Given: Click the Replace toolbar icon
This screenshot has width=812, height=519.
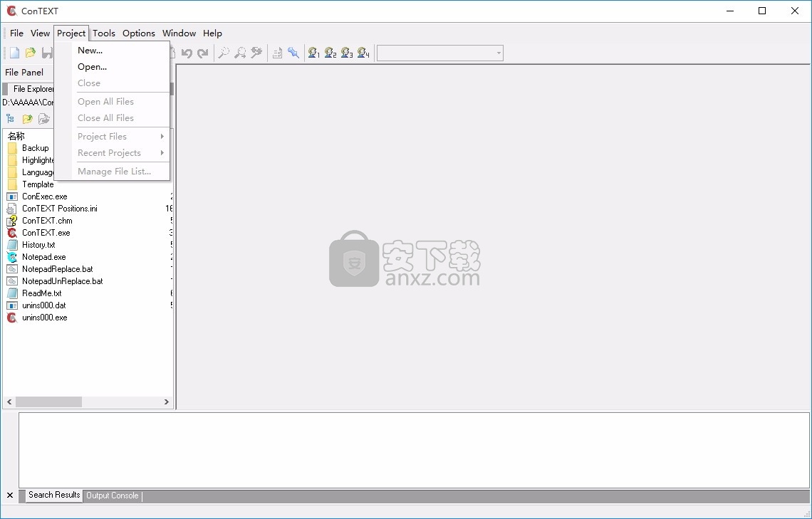Looking at the screenshot, I should (256, 53).
